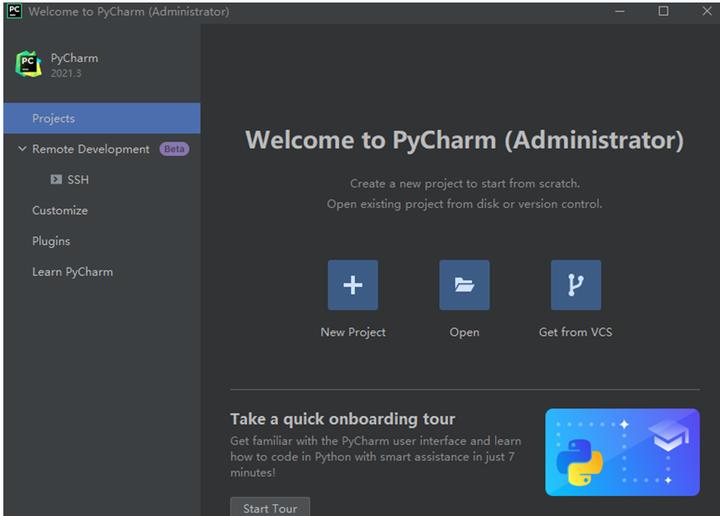The image size is (720, 516).
Task: Click the Beta badge beside Remote Development
Action: 174,149
